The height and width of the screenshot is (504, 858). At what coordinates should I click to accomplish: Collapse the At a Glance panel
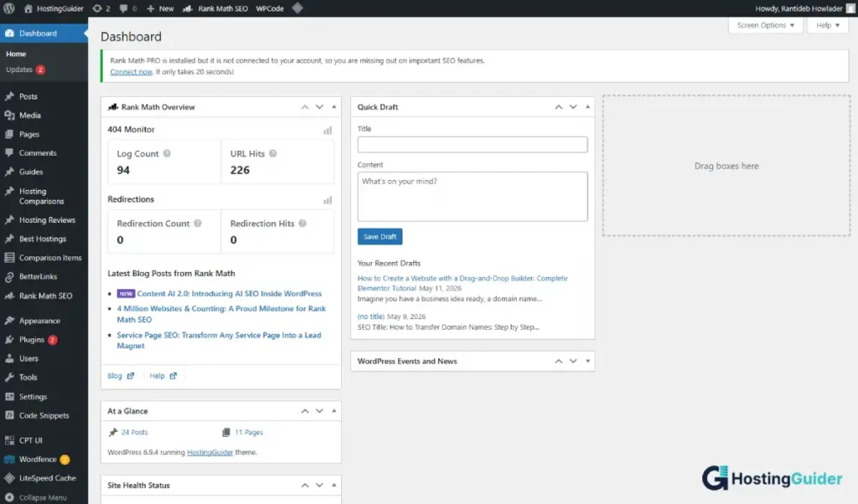[x=333, y=411]
